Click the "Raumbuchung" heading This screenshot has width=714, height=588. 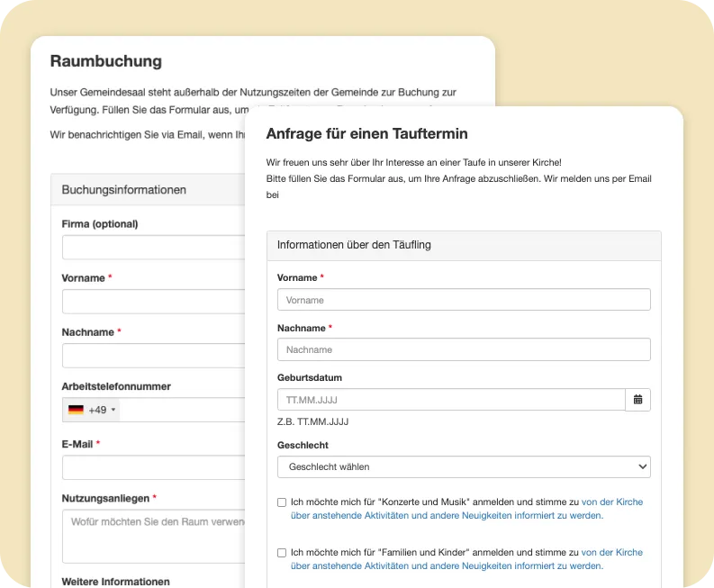tap(106, 61)
